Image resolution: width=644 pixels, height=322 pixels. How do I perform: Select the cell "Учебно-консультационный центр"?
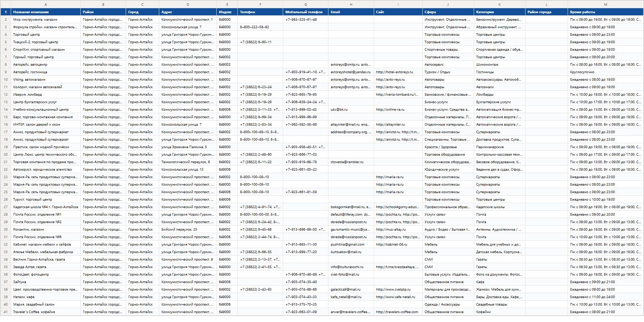46,110
